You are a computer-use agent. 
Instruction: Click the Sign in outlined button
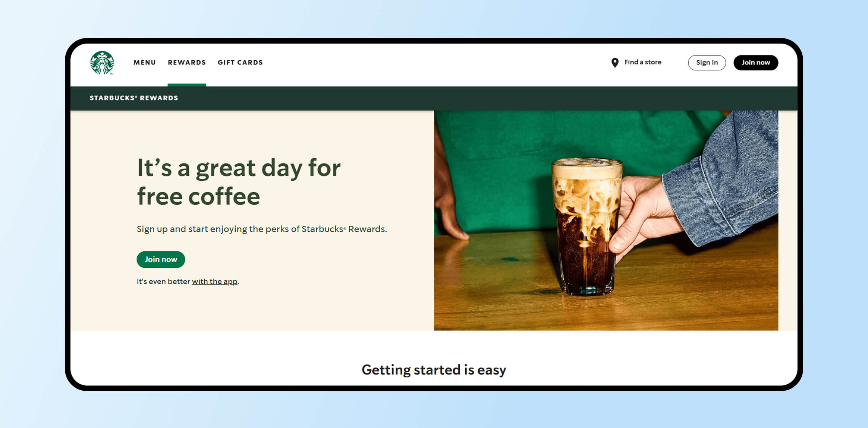[707, 63]
